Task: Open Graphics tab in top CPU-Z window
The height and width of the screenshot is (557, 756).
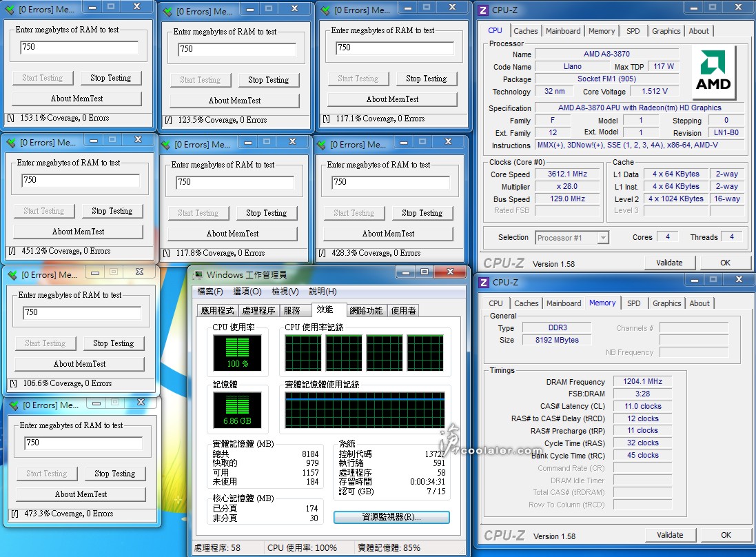Action: pos(666,31)
